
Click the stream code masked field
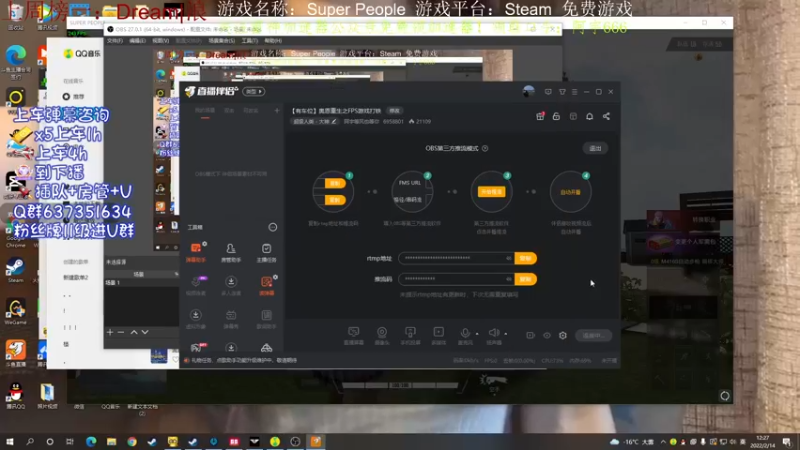pos(457,279)
